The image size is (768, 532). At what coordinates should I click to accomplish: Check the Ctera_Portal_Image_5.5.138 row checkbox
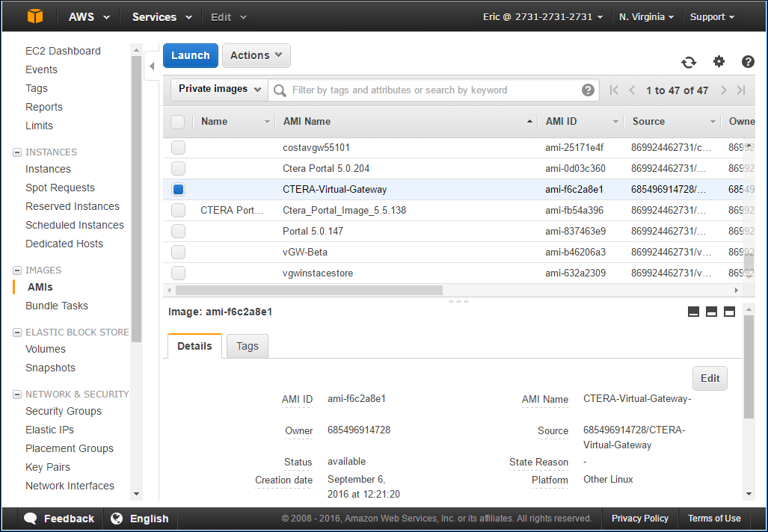[x=178, y=211]
